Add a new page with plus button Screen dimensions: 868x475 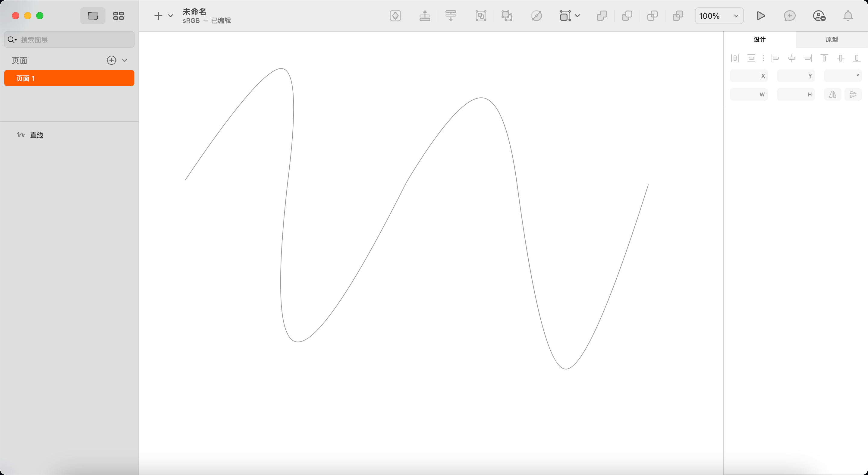tap(111, 60)
